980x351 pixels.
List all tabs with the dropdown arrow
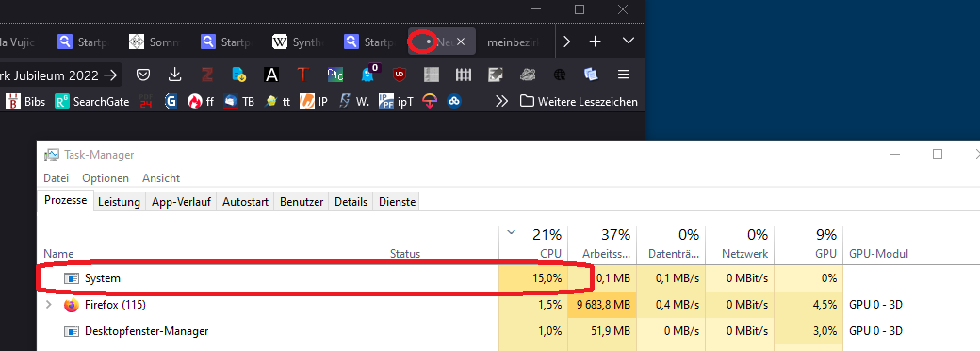[629, 42]
